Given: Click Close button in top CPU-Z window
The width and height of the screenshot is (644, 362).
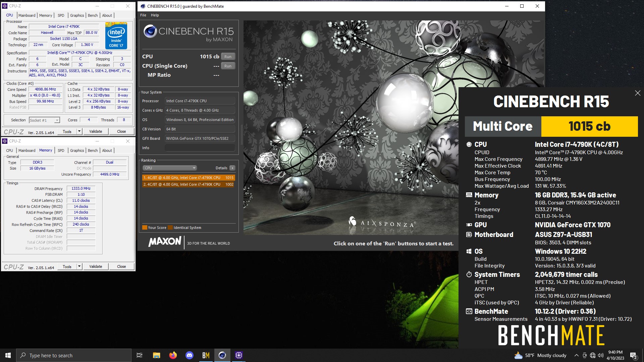Looking at the screenshot, I should point(121,131).
